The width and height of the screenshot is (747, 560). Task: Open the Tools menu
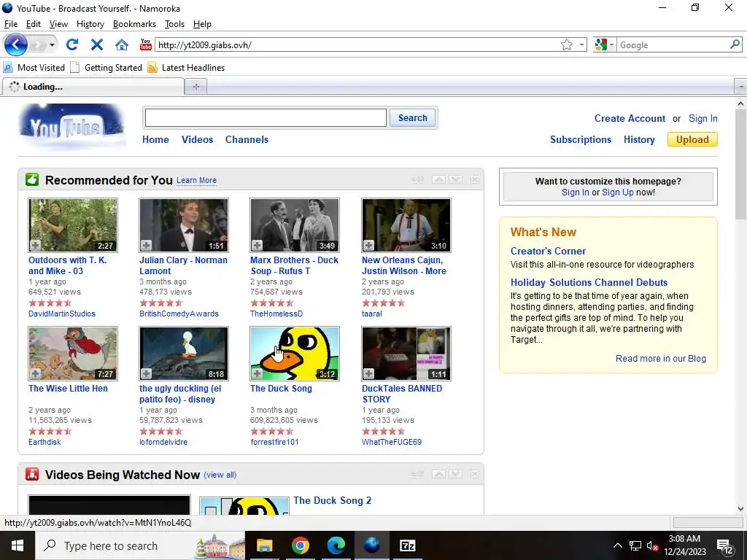[x=174, y=24]
